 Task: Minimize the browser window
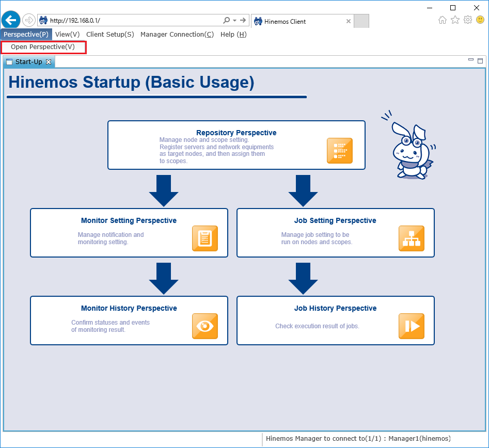pos(430,8)
